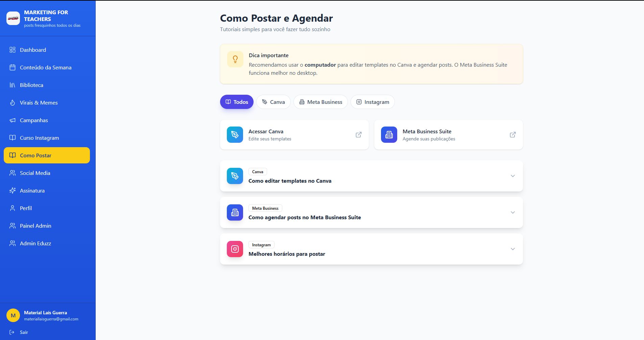Screen dimensions: 644x340
Task: Select the Canva filter tab
Action: pos(273,102)
